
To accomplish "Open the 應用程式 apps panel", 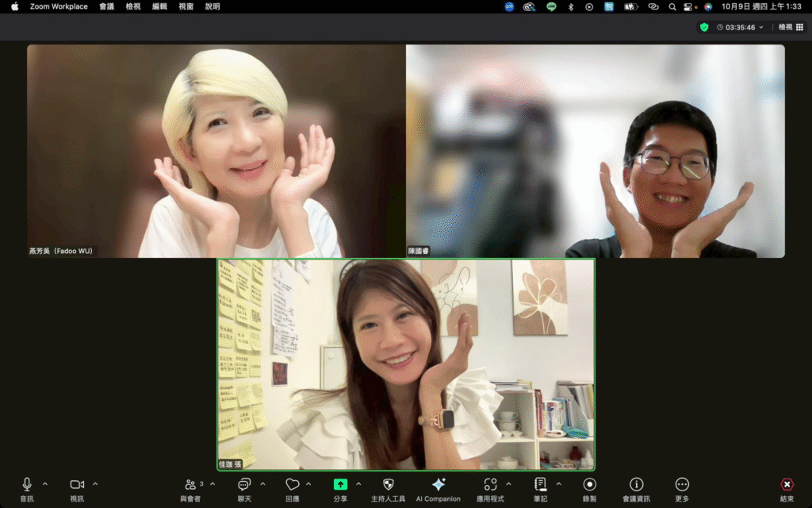I will [491, 485].
